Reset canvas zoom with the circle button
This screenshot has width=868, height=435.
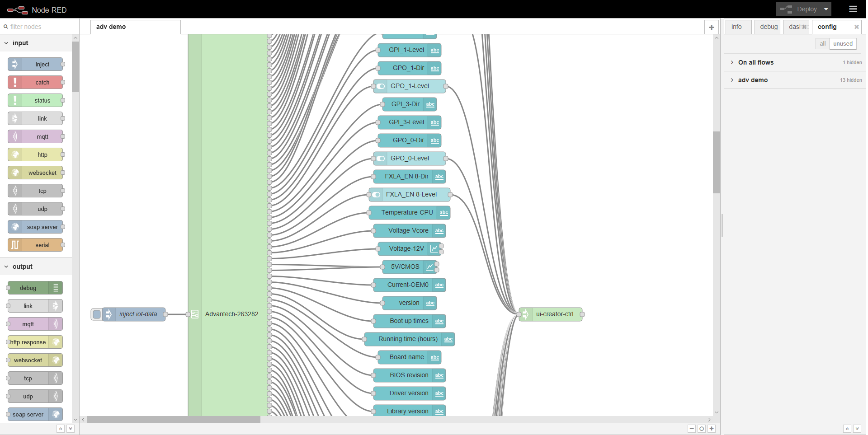[702, 429]
